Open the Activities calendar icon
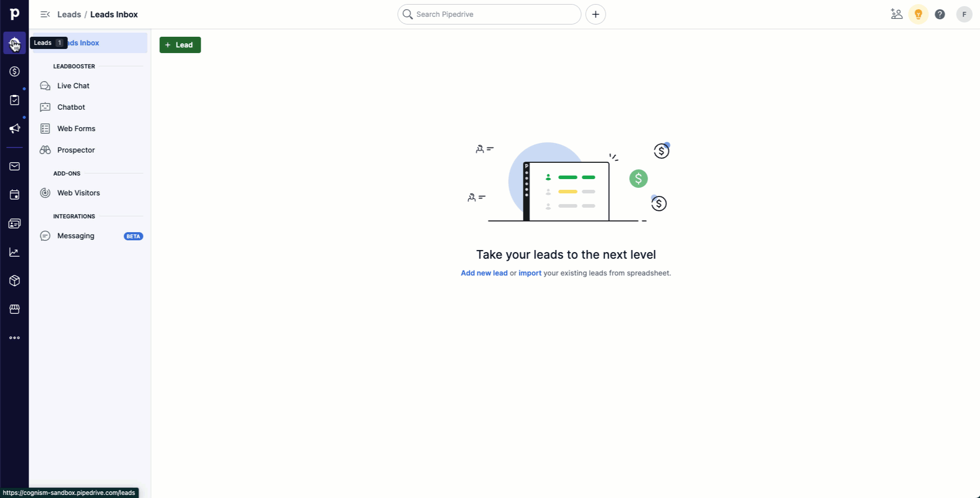Image resolution: width=980 pixels, height=498 pixels. [x=14, y=194]
